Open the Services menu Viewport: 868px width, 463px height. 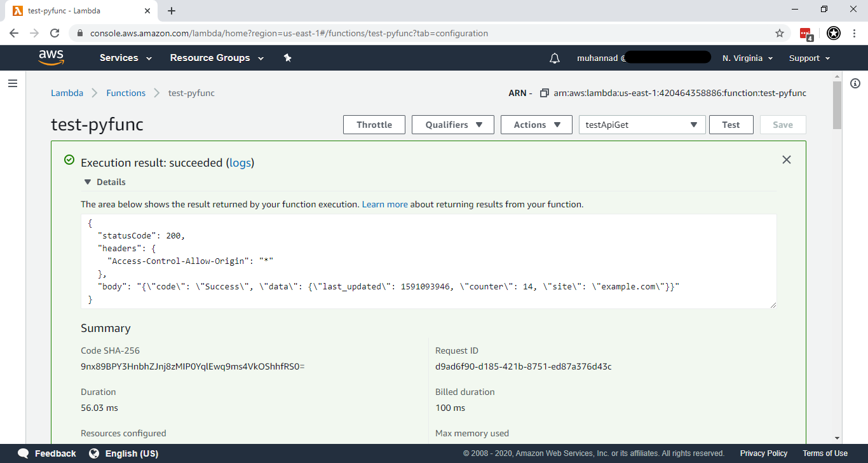(125, 58)
